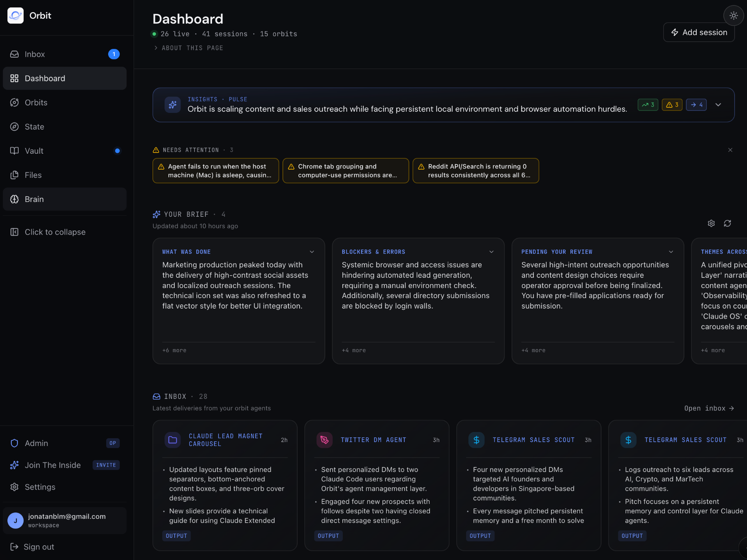Click the OUTPUT tag on Claude Lead Magnet card
This screenshot has width=747, height=560.
(x=176, y=536)
